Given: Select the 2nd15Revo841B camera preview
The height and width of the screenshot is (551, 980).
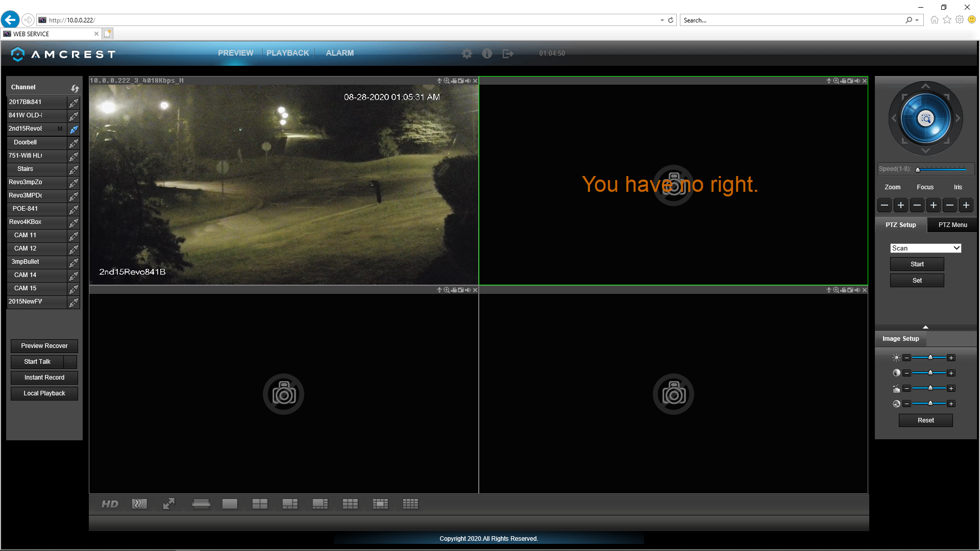Looking at the screenshot, I should 284,185.
